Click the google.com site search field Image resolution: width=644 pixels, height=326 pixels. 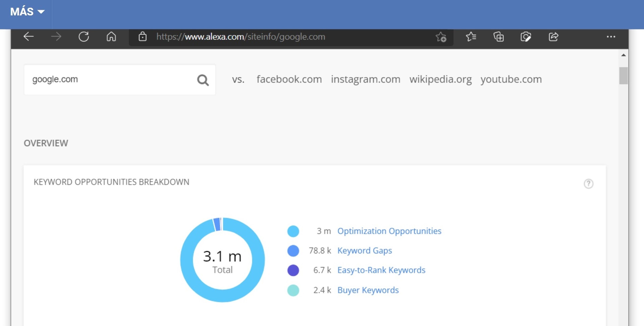point(110,79)
